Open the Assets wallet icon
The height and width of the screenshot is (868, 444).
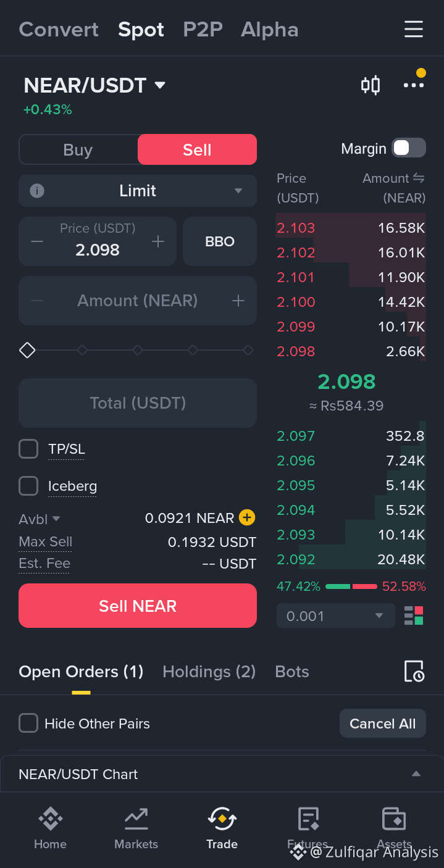point(393,819)
